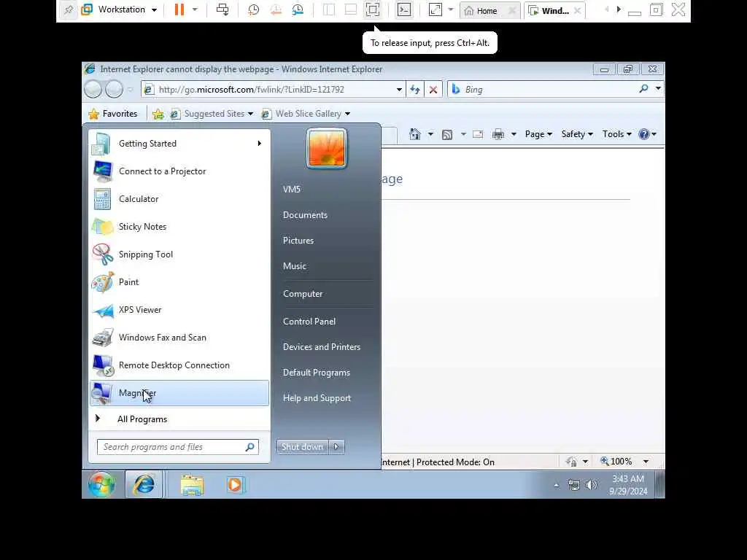Open XPS Viewer
The width and height of the screenshot is (747, 560).
179,309
